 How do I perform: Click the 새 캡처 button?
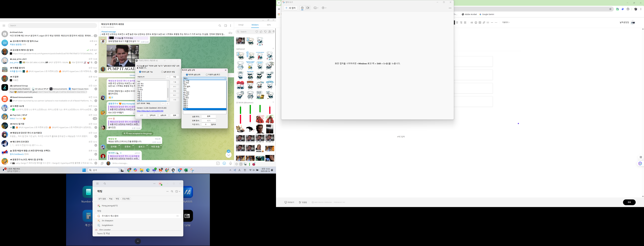(291, 8)
